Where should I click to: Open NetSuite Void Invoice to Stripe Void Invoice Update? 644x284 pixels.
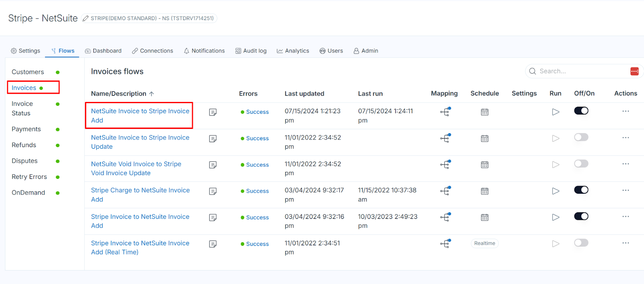click(136, 168)
